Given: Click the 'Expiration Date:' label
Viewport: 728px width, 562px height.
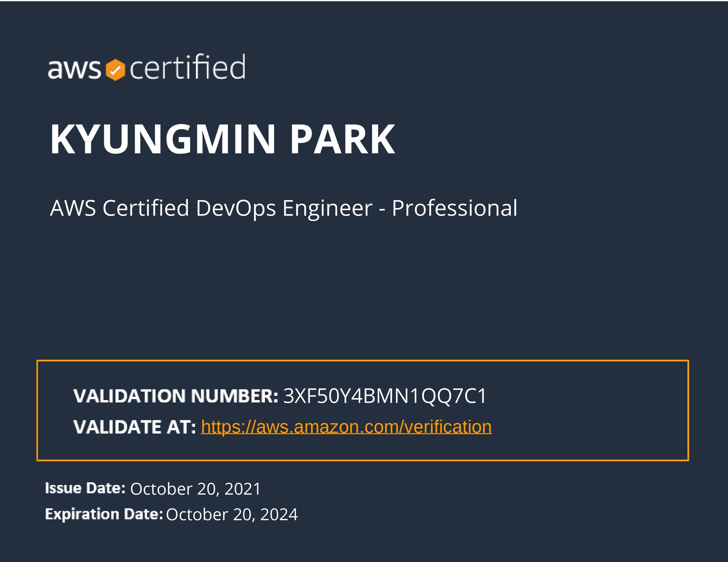Looking at the screenshot, I should (104, 514).
